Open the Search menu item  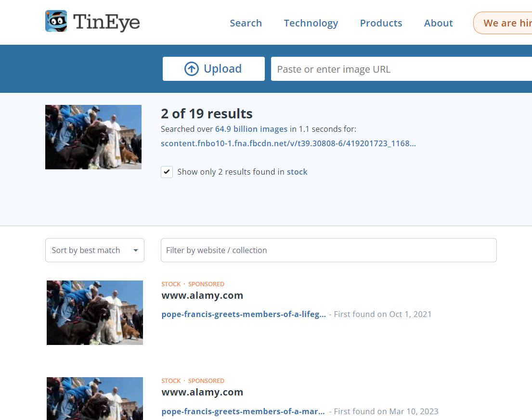pyautogui.click(x=246, y=23)
